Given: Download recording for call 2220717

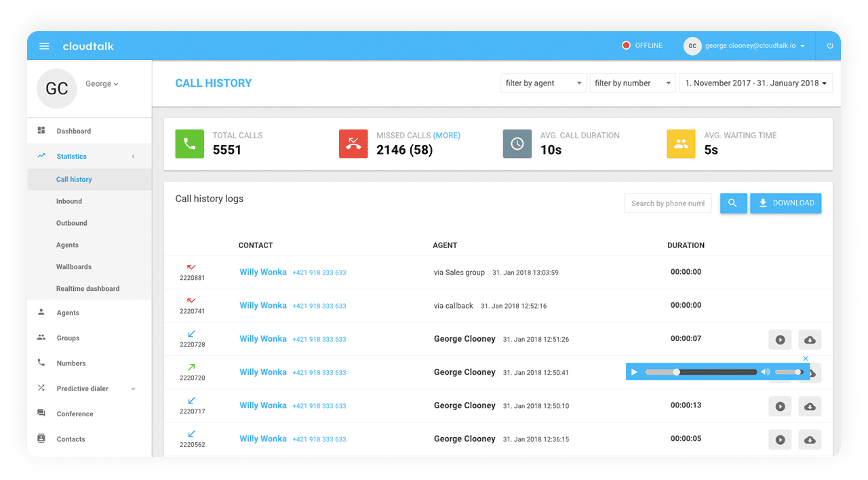Looking at the screenshot, I should (x=810, y=406).
